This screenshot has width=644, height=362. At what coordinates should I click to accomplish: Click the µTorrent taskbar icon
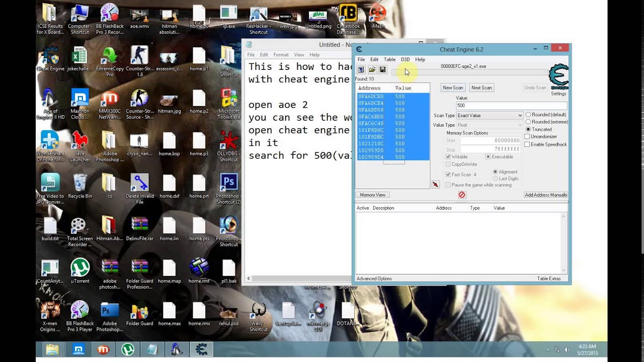(x=128, y=349)
